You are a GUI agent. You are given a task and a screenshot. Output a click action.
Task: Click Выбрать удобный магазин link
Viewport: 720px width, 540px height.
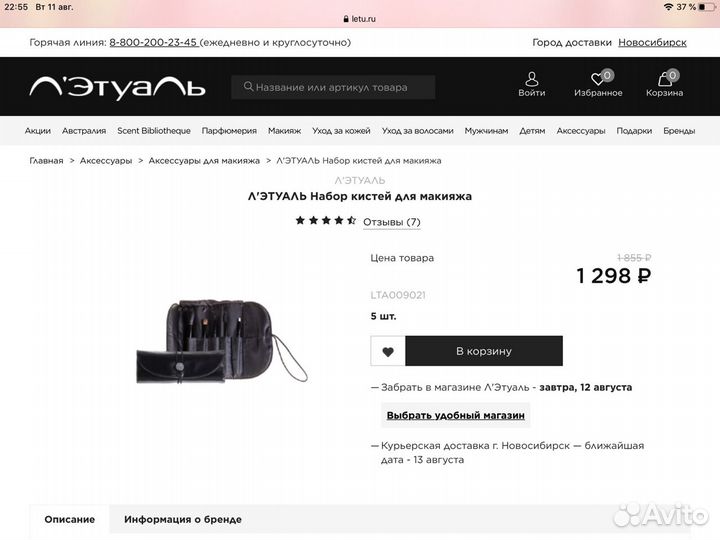[x=456, y=415]
